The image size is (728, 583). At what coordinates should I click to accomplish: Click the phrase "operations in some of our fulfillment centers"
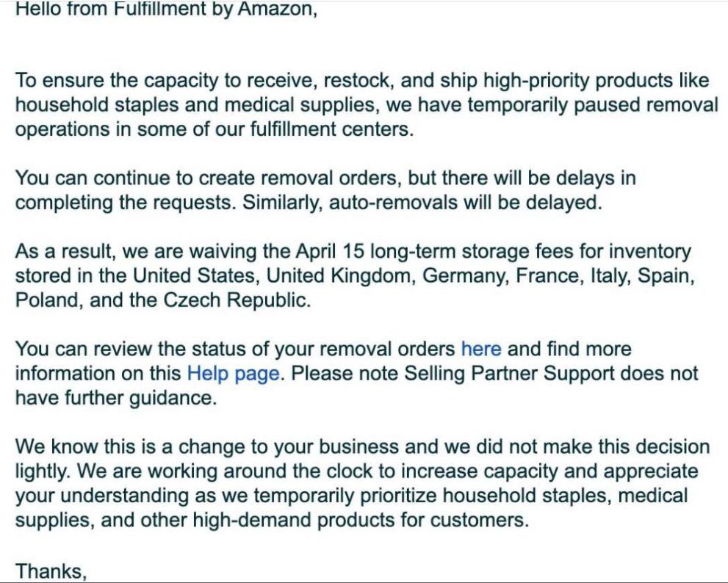pyautogui.click(x=214, y=129)
